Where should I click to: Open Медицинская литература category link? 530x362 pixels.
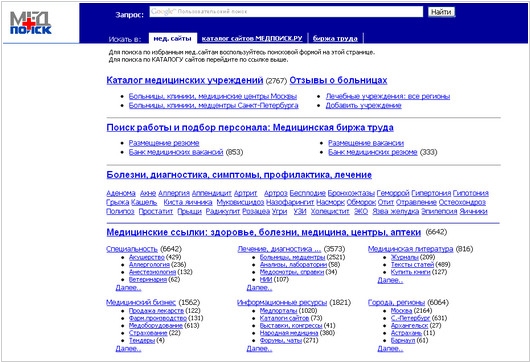410,249
